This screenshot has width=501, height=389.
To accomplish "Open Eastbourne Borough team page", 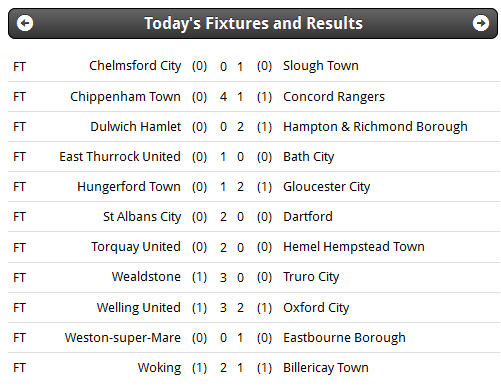I will pos(344,338).
